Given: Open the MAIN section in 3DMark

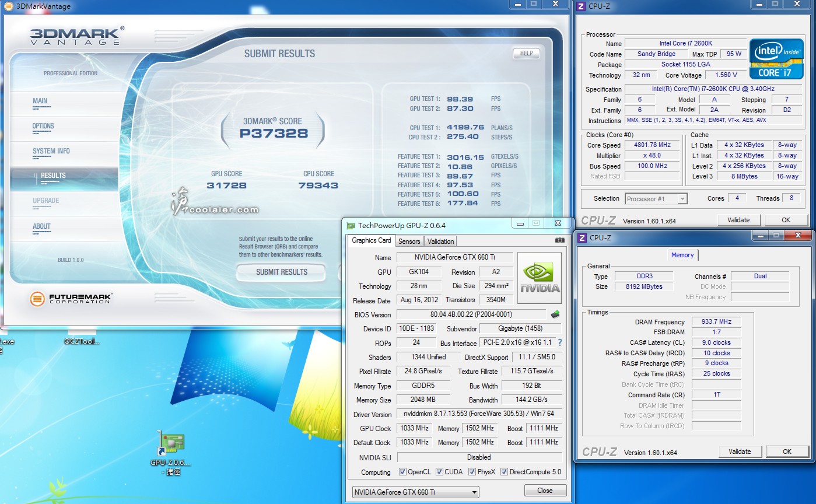Looking at the screenshot, I should click(x=40, y=101).
